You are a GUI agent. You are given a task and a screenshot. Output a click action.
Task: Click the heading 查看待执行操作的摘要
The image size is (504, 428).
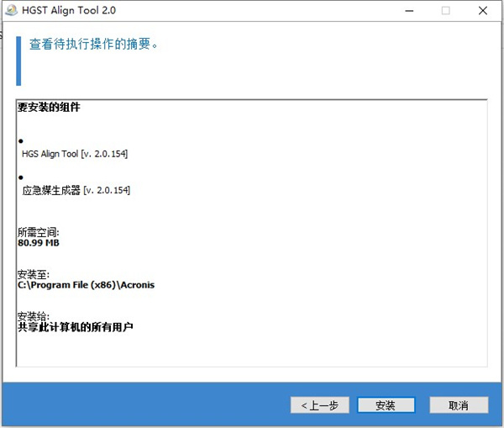tap(94, 44)
